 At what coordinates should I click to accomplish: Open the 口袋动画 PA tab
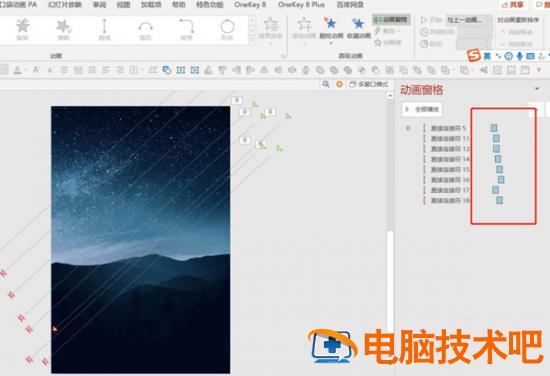coord(18,5)
